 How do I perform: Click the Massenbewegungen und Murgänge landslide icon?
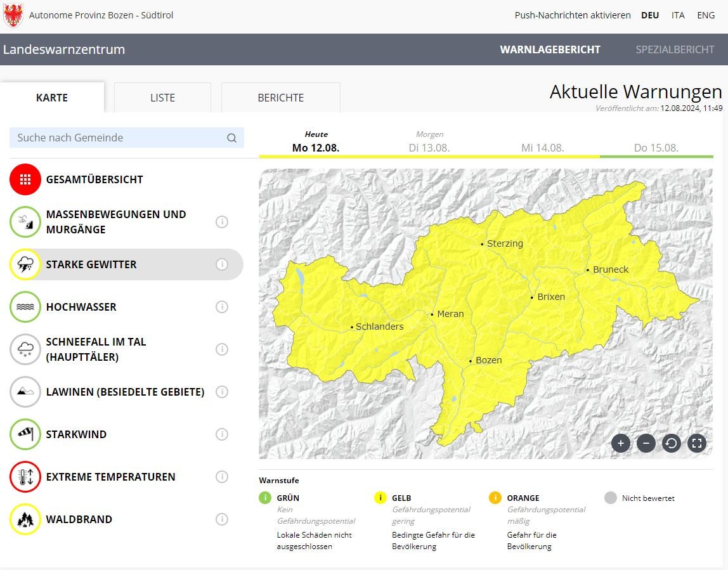[25, 222]
